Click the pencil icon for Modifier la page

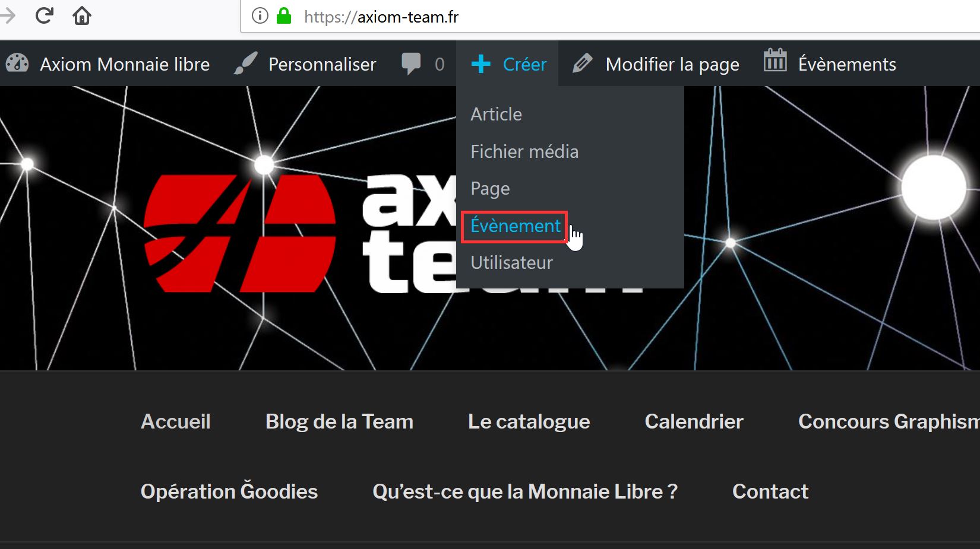[x=583, y=64]
